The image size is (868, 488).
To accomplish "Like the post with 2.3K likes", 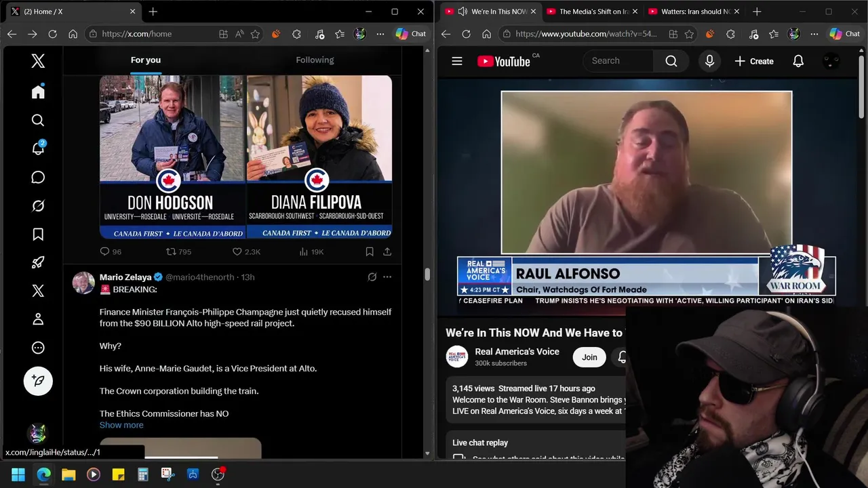I will [246, 251].
